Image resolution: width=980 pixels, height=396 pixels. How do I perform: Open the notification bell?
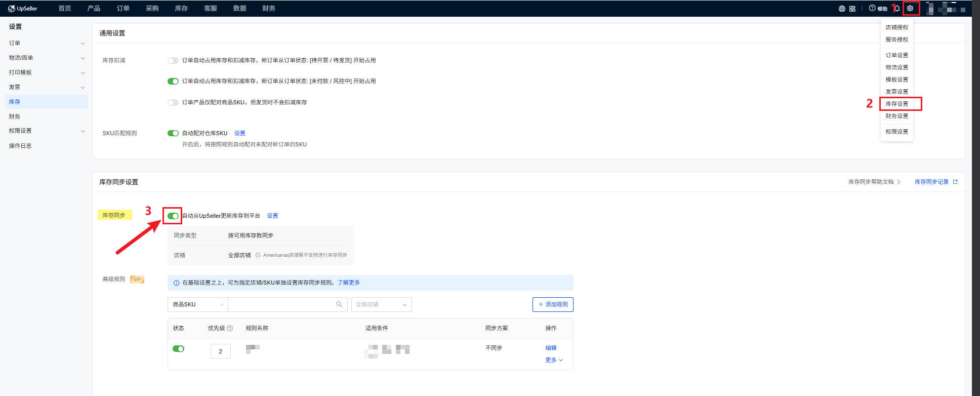(897, 9)
